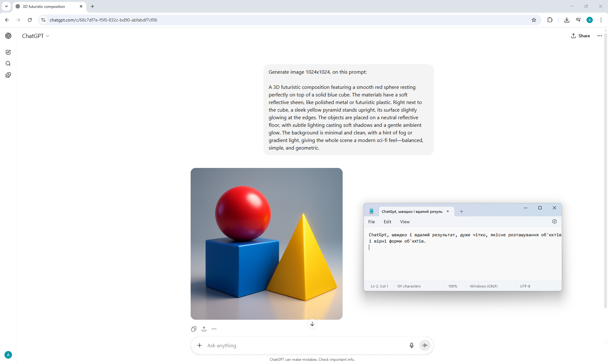
Task: Click the share icon below image
Action: [204, 329]
